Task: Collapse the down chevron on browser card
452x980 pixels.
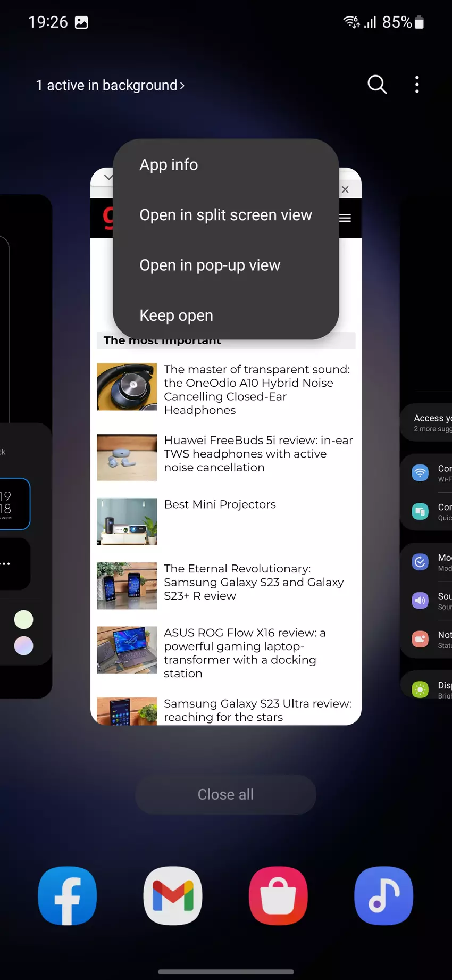Action: pyautogui.click(x=108, y=177)
